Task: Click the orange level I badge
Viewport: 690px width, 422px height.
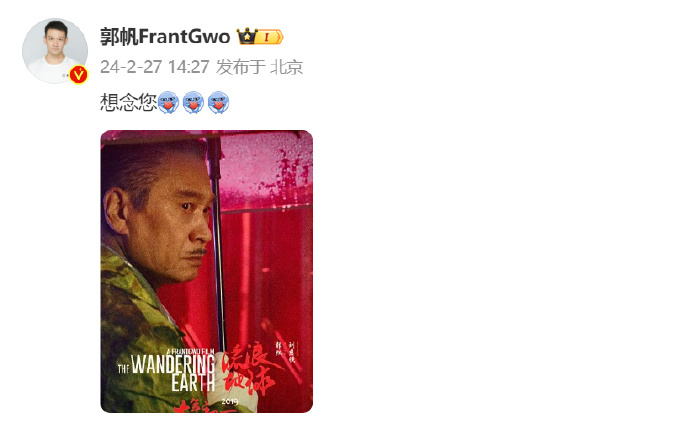Action: click(269, 37)
